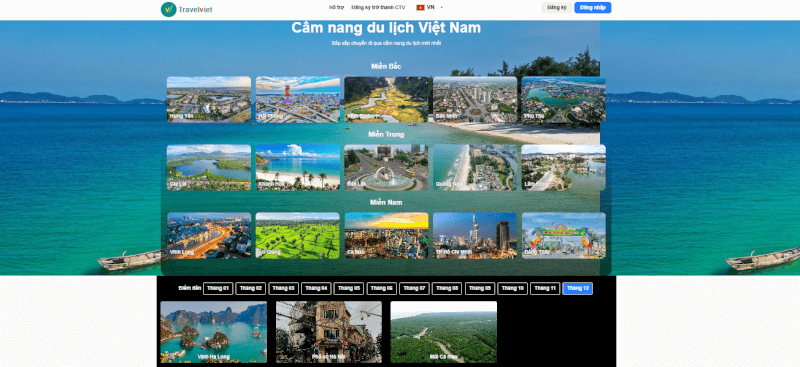This screenshot has width=800, height=367.
Task: Open the TP Hồ Chí Minh card
Action: [475, 235]
